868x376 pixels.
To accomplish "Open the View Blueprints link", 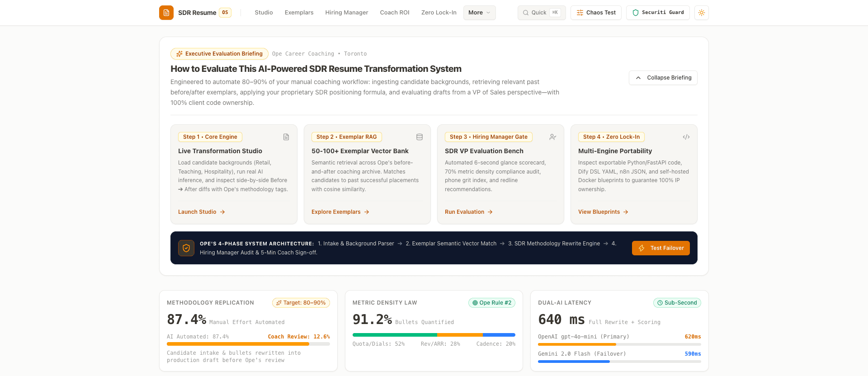I will (603, 212).
